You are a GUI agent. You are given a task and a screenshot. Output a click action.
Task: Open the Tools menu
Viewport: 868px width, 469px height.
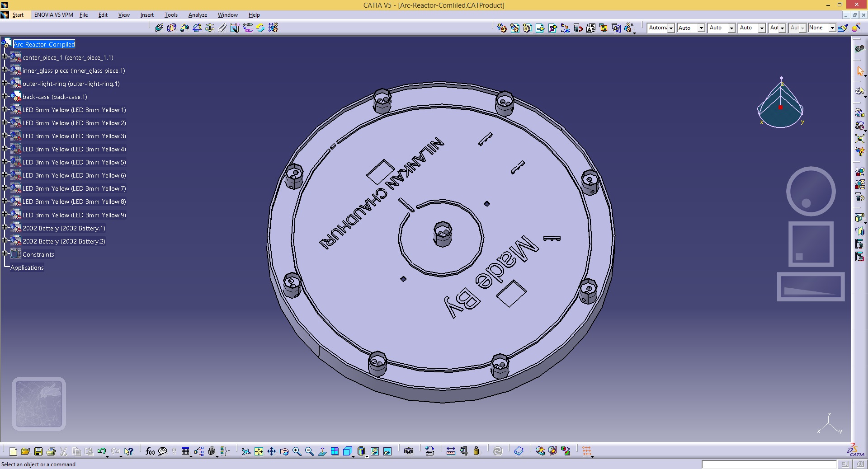point(171,15)
